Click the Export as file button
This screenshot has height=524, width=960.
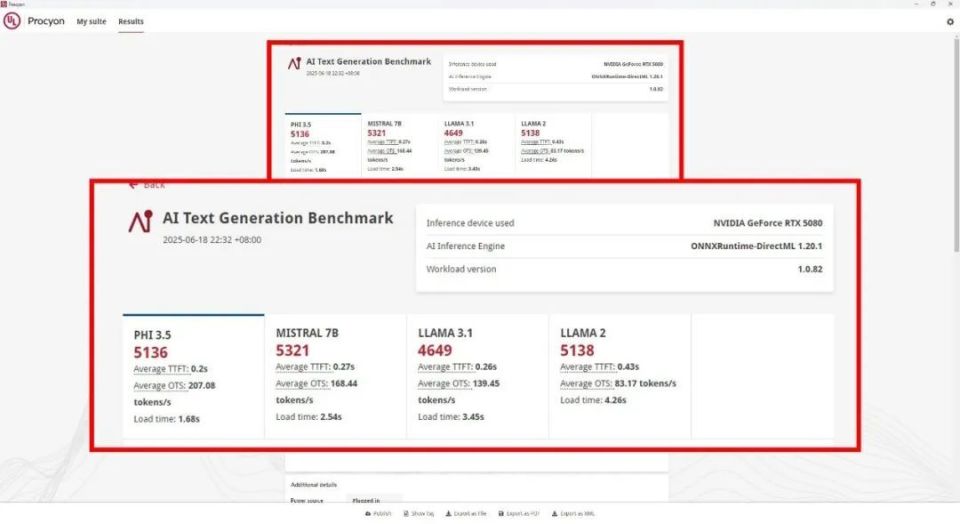pos(465,514)
